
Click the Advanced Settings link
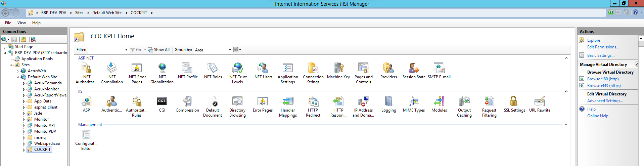[605, 101]
